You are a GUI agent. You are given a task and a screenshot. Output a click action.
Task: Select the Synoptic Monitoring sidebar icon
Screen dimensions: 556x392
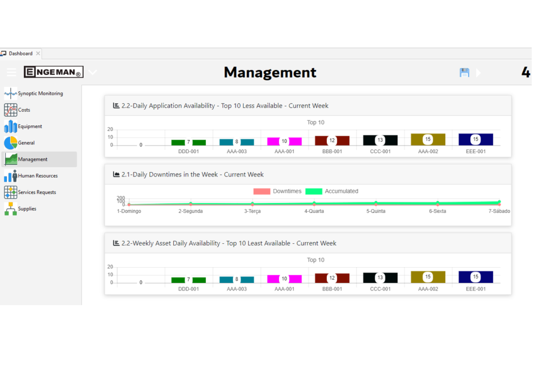point(10,93)
